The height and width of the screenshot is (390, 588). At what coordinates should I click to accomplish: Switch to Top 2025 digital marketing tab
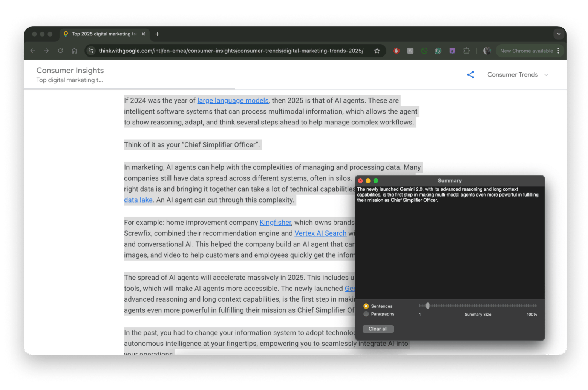click(x=104, y=34)
